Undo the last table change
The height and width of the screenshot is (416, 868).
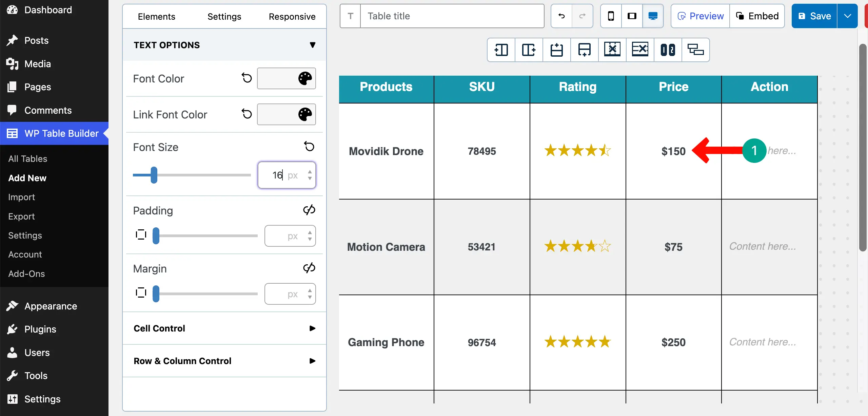[x=561, y=16]
